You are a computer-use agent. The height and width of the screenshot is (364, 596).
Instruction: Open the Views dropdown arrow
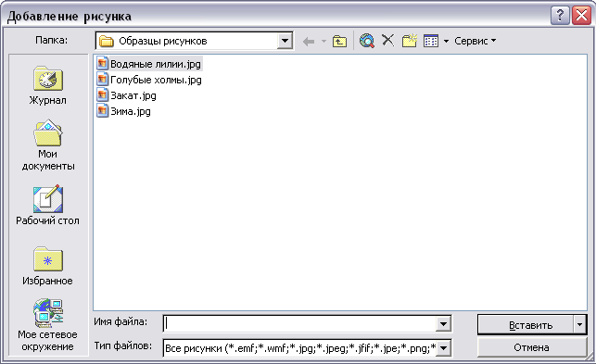click(446, 41)
